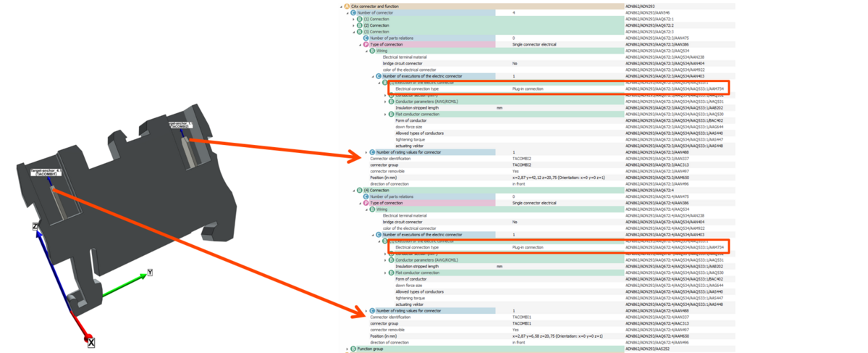This screenshot has width=868, height=353.
Task: Click the green B icon of (2) Connection
Action: [x=359, y=25]
